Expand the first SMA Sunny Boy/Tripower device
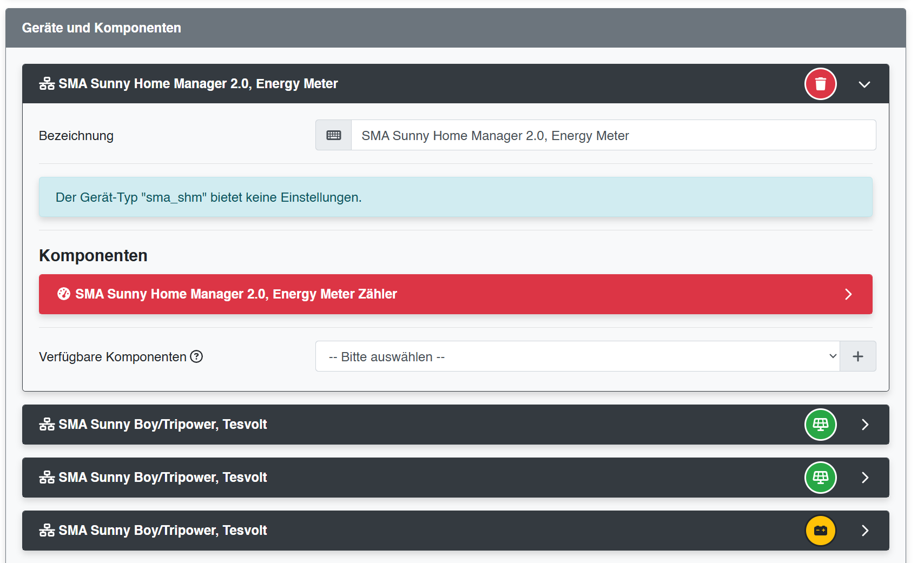Image resolution: width=924 pixels, height=563 pixels. [864, 425]
